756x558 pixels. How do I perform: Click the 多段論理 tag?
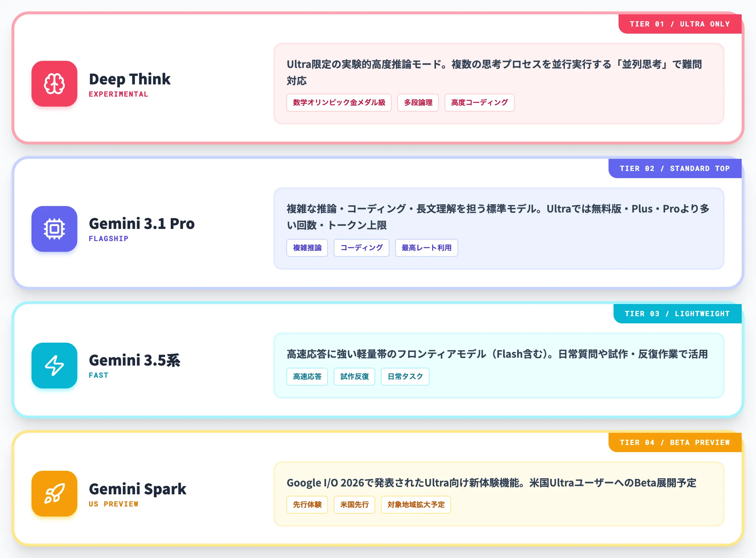click(418, 103)
